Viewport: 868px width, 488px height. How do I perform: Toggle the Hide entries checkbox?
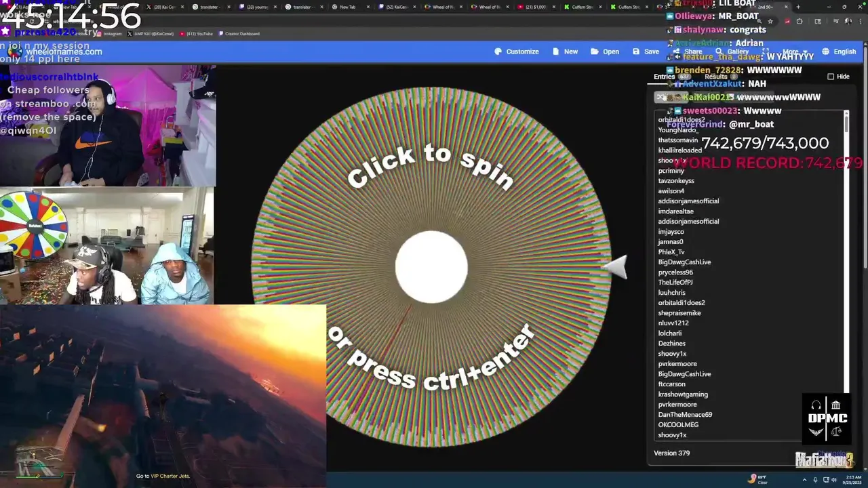click(831, 77)
